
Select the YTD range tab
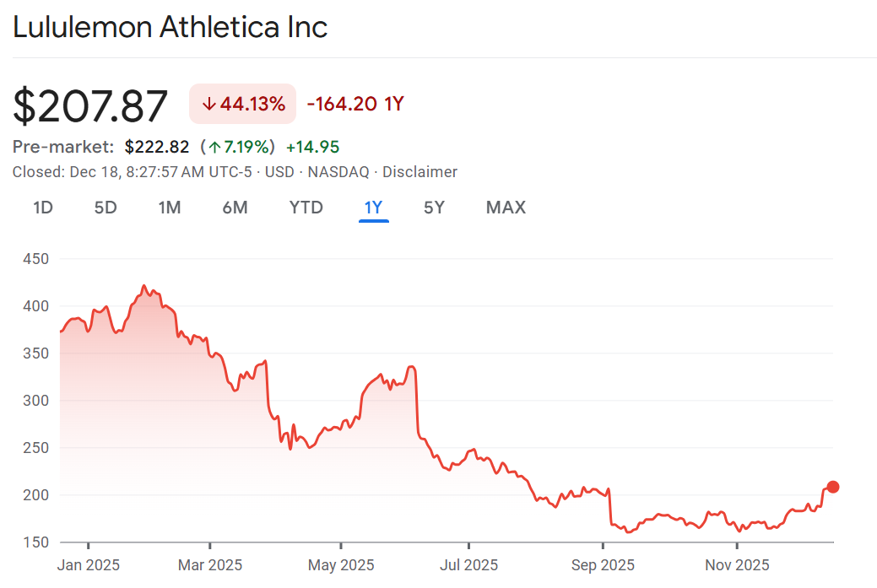[x=306, y=208]
